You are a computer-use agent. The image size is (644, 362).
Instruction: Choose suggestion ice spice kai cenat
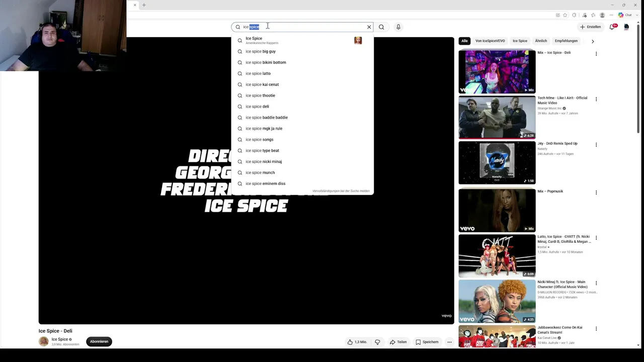[x=302, y=84]
